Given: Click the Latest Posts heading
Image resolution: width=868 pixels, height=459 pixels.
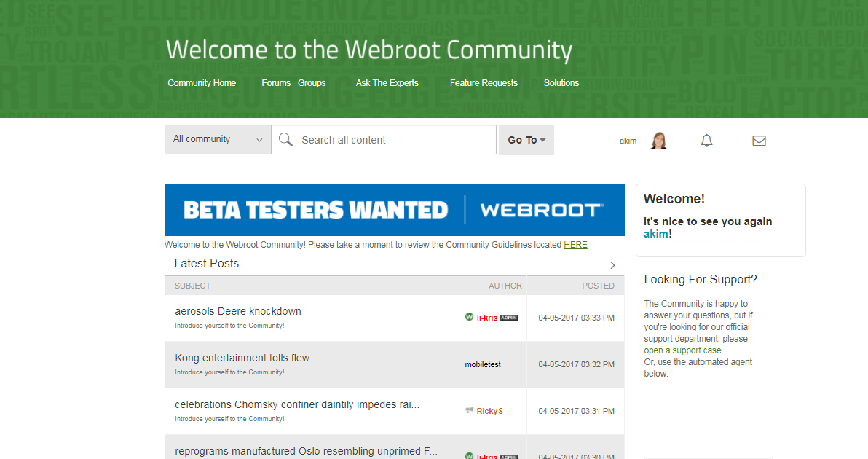Looking at the screenshot, I should tap(207, 264).
